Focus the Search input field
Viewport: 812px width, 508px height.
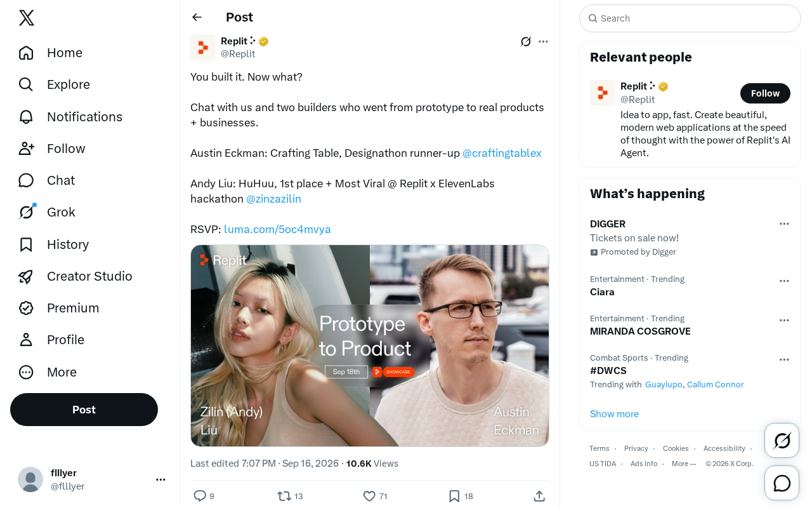pos(690,18)
